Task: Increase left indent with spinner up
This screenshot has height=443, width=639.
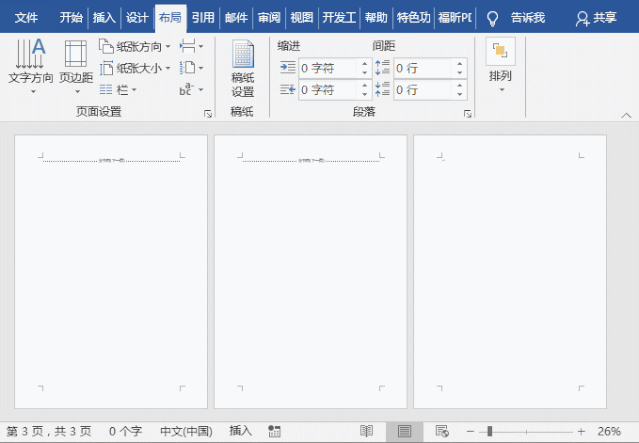Action: click(364, 64)
